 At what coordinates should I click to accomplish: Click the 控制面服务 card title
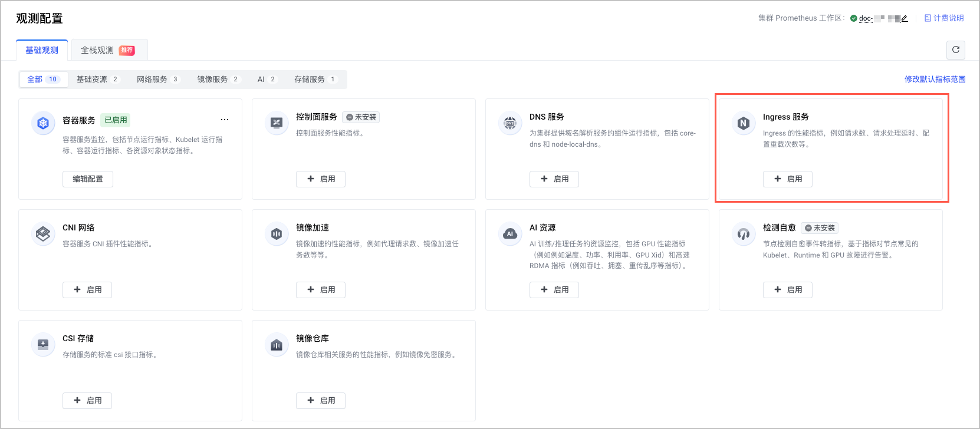pos(317,117)
